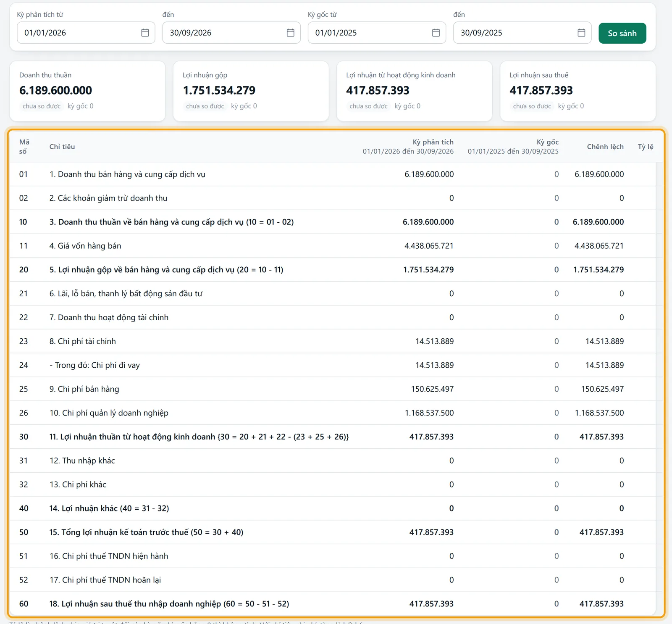Select row '14. Lợi nhuận khác (40 = 31 - 32)'
Screen dimensions: 672x624
tap(332, 508)
